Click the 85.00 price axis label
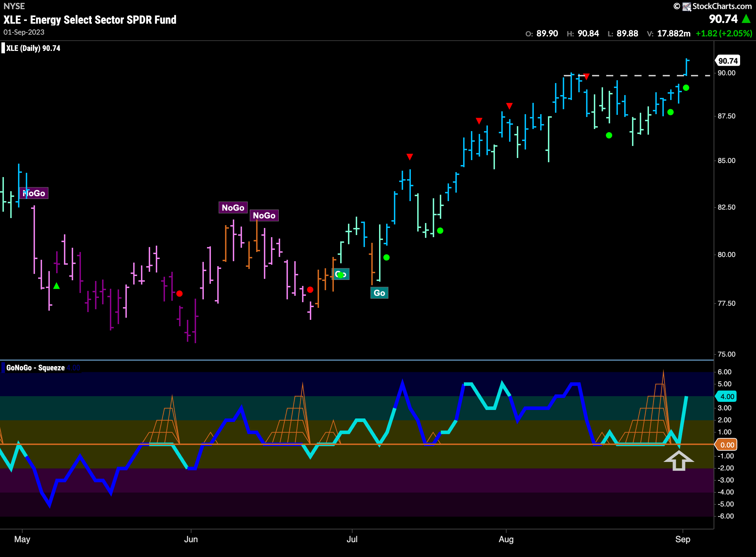This screenshot has width=756, height=557. 727,161
